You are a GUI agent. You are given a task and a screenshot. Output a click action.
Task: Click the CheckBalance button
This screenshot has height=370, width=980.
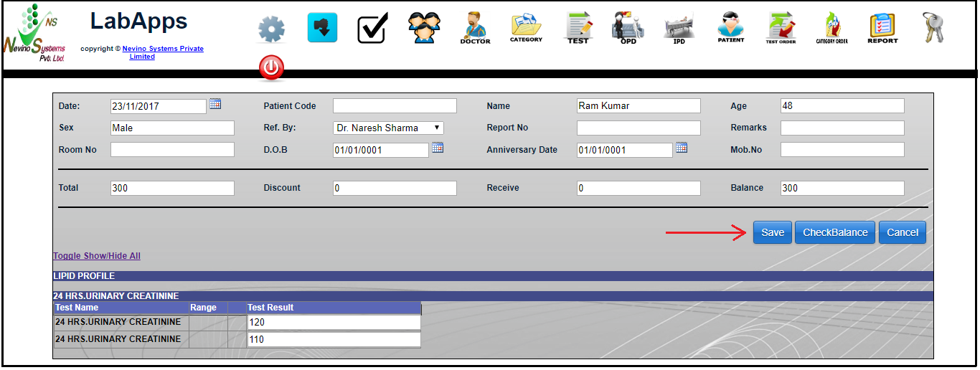pyautogui.click(x=834, y=232)
